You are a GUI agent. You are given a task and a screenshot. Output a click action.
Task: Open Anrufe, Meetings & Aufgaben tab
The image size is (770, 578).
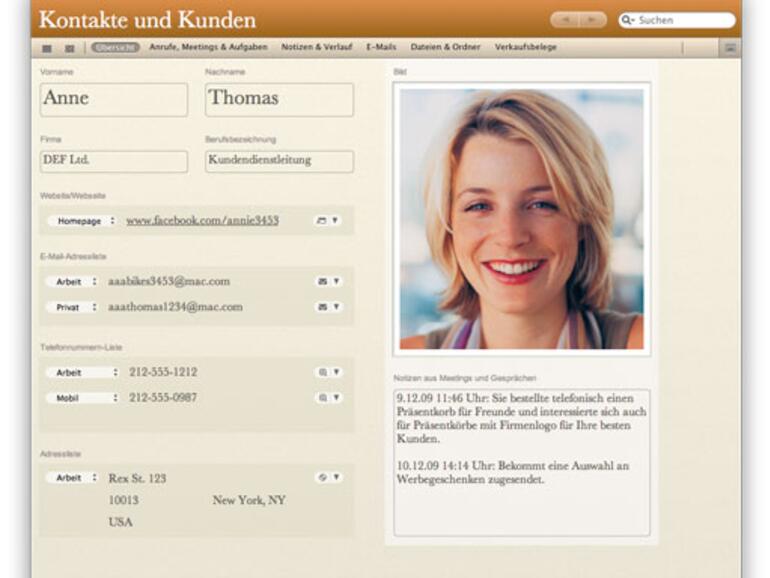pos(208,47)
